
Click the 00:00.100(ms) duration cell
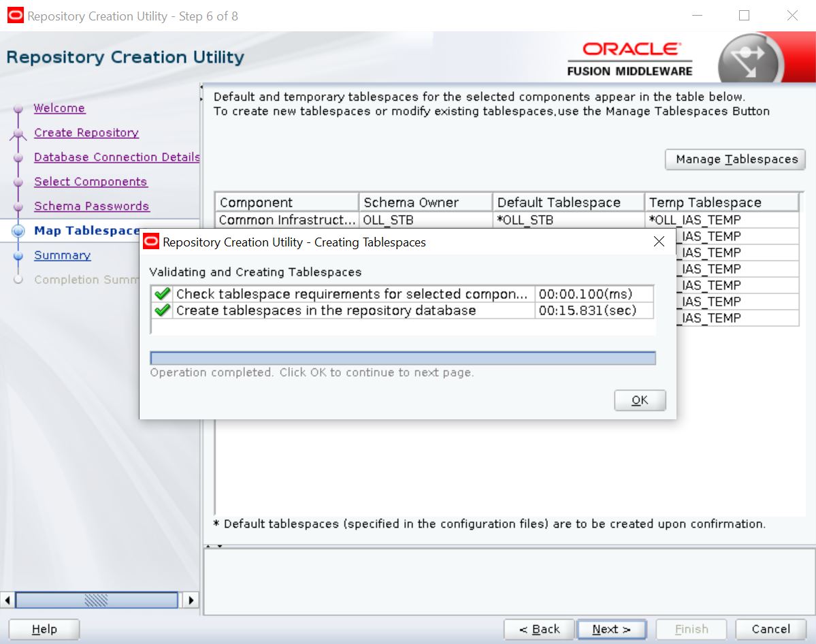tap(593, 293)
